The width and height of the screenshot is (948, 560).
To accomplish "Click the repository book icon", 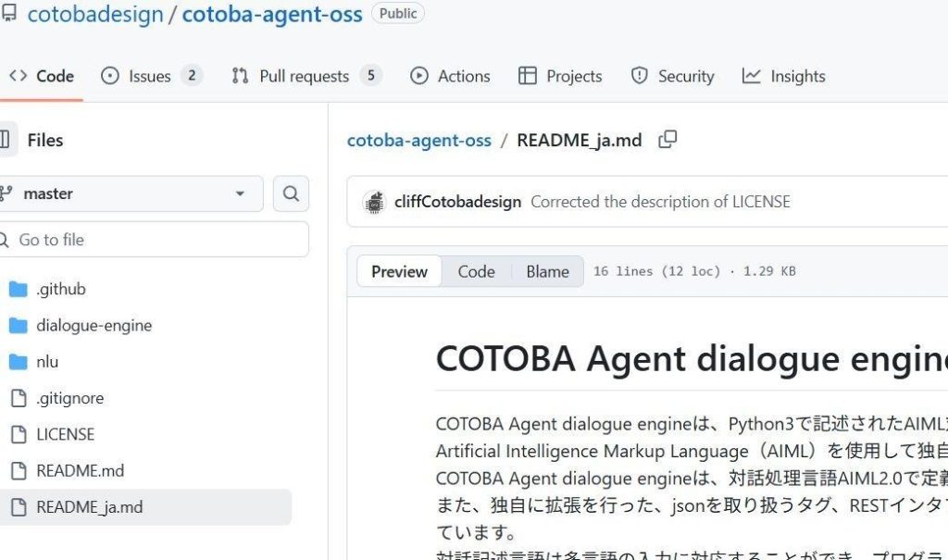I will point(9,13).
